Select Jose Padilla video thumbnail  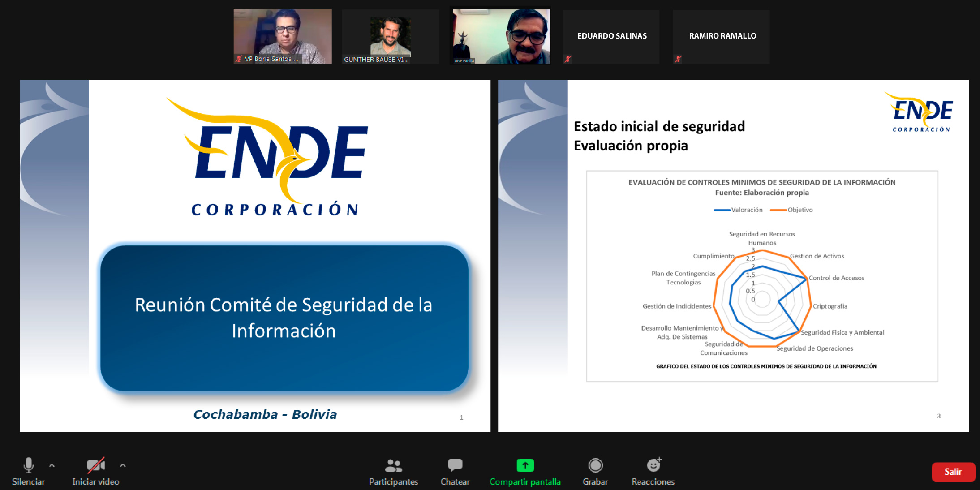500,36
